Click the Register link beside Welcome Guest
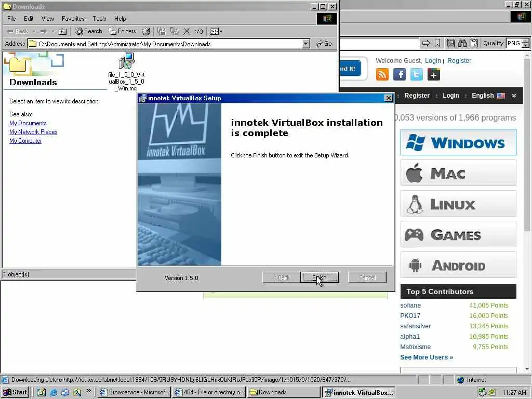532x399 pixels. 459,61
